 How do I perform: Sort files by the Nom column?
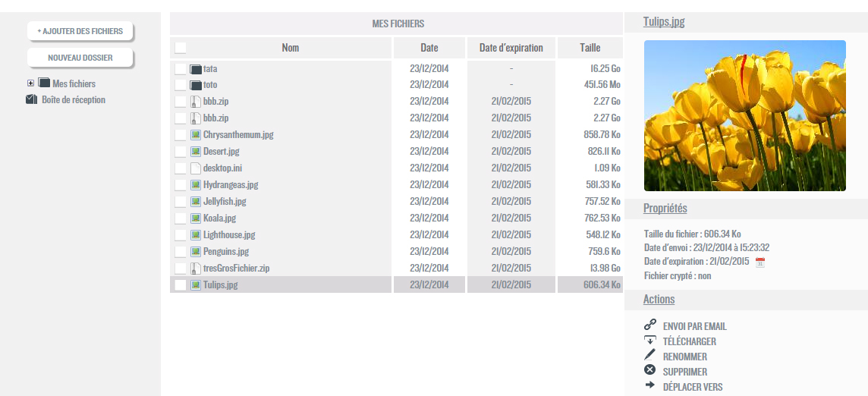click(x=290, y=48)
